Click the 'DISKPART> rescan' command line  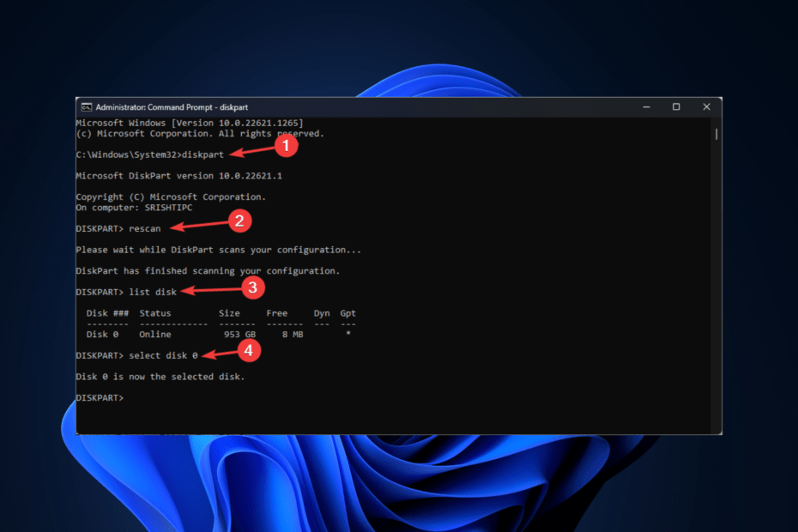point(118,229)
